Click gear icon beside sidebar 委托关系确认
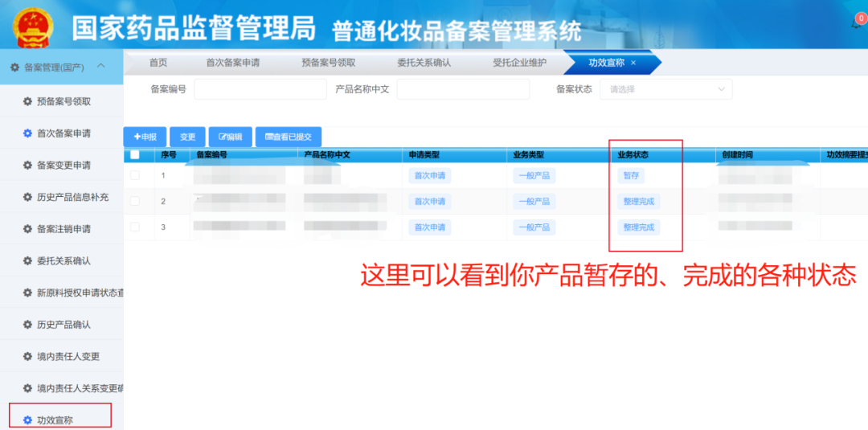Image resolution: width=868 pixels, height=430 pixels. [27, 260]
